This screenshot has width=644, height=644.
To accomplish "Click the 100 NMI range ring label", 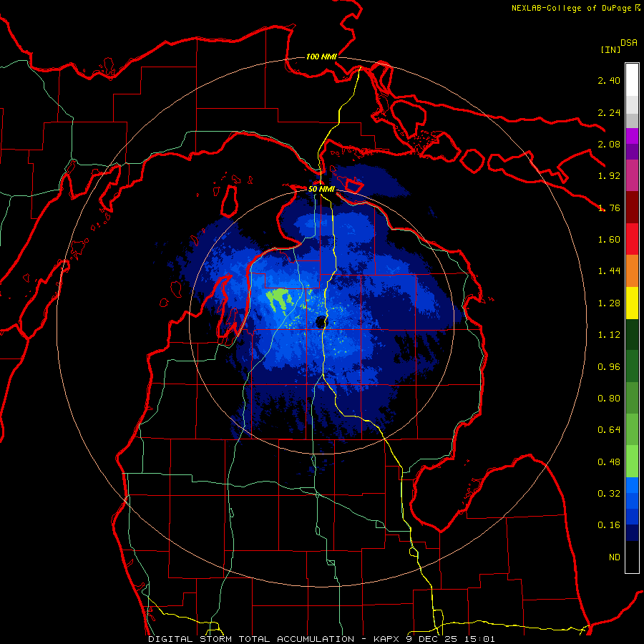I will 321,57.
